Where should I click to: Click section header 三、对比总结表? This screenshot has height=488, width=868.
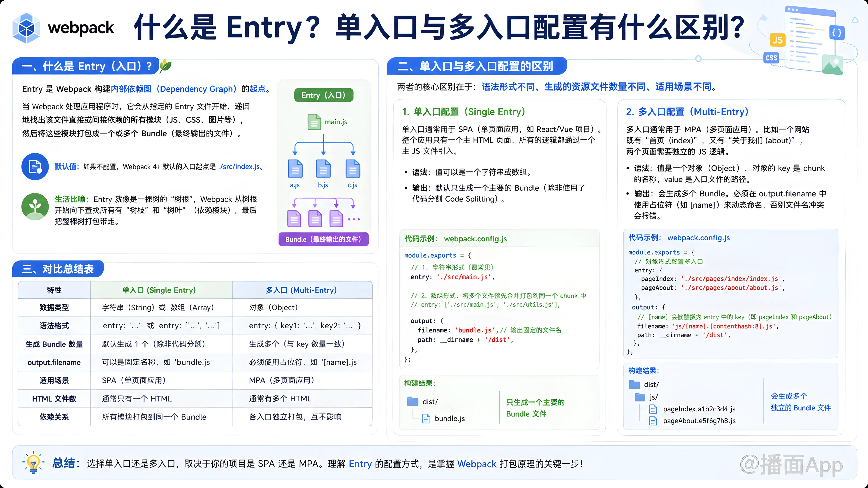click(58, 269)
